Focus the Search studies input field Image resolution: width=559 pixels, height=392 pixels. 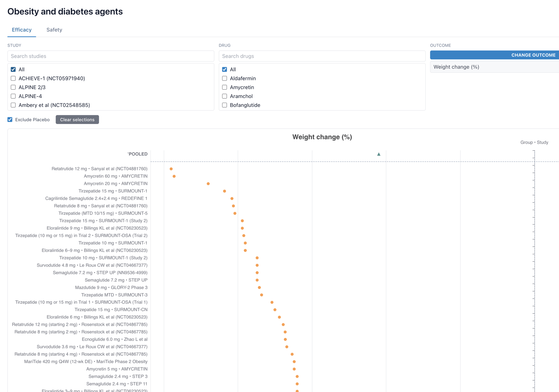(111, 56)
